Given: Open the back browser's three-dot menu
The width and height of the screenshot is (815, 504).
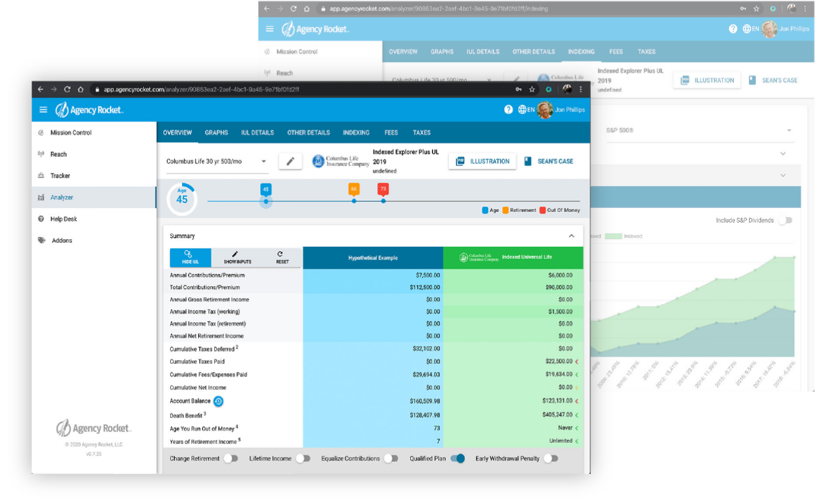Looking at the screenshot, I should pyautogui.click(x=805, y=9).
